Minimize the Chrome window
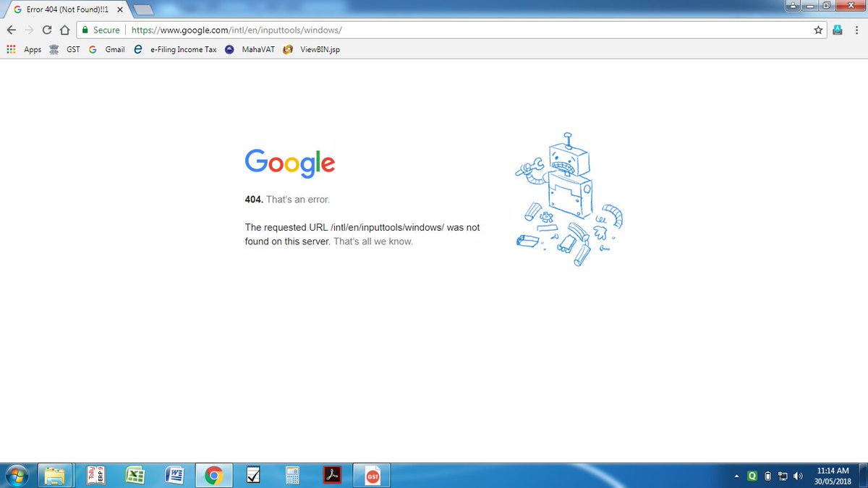The height and width of the screenshot is (488, 868). (x=810, y=4)
